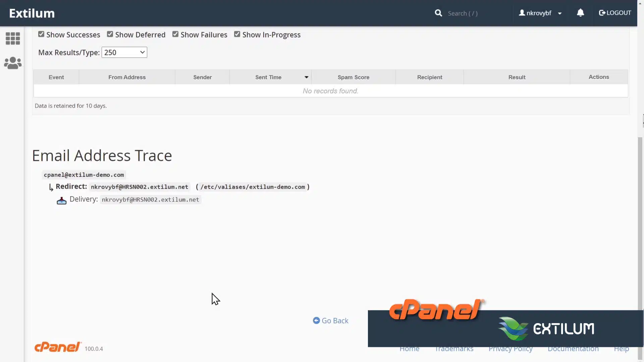Click the search magnifier icon
644x362 pixels.
[x=438, y=13]
